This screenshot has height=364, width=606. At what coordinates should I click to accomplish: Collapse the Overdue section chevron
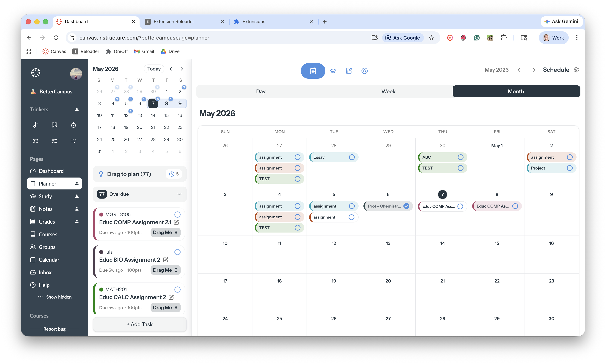pos(179,194)
